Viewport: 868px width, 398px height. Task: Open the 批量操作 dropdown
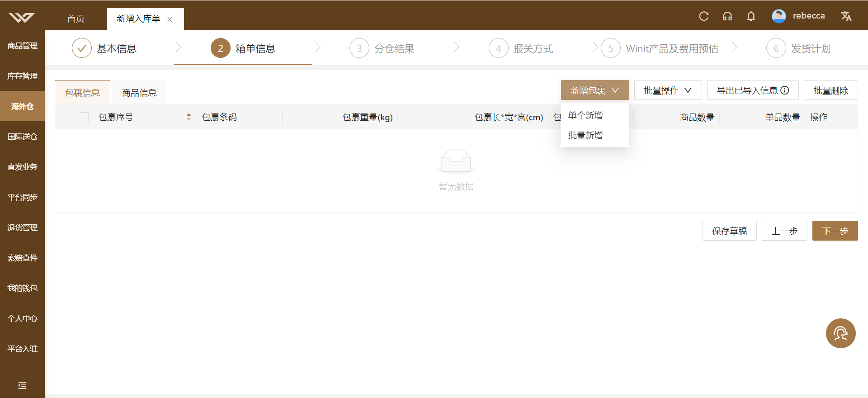coord(668,90)
